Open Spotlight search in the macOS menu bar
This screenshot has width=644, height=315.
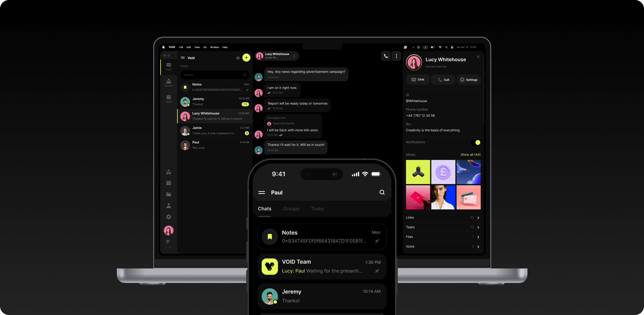[x=446, y=47]
